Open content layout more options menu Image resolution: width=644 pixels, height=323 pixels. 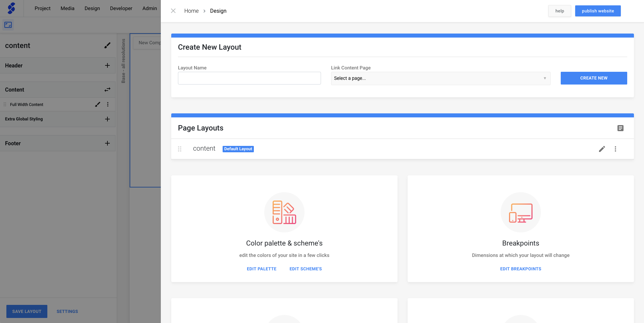[x=615, y=149]
